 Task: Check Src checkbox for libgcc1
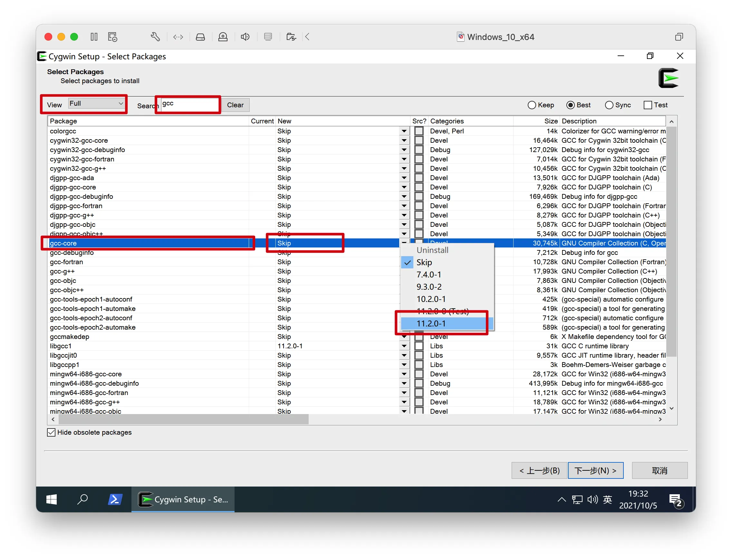pyautogui.click(x=419, y=346)
